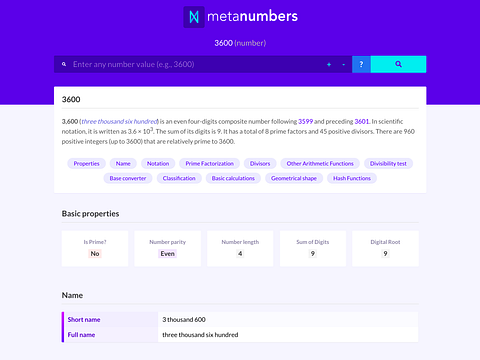Open the 3601 number link
The width and height of the screenshot is (480, 360).
pos(362,121)
